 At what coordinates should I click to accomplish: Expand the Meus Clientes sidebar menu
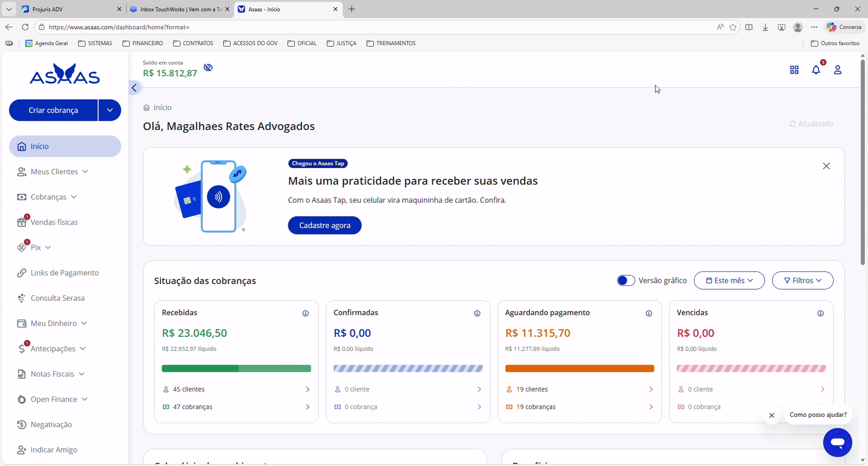click(x=54, y=172)
